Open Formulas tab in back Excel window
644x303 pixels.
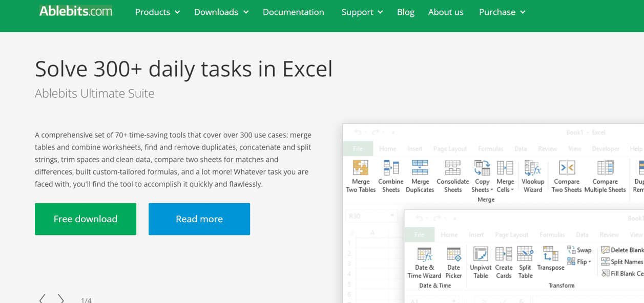[x=490, y=148]
